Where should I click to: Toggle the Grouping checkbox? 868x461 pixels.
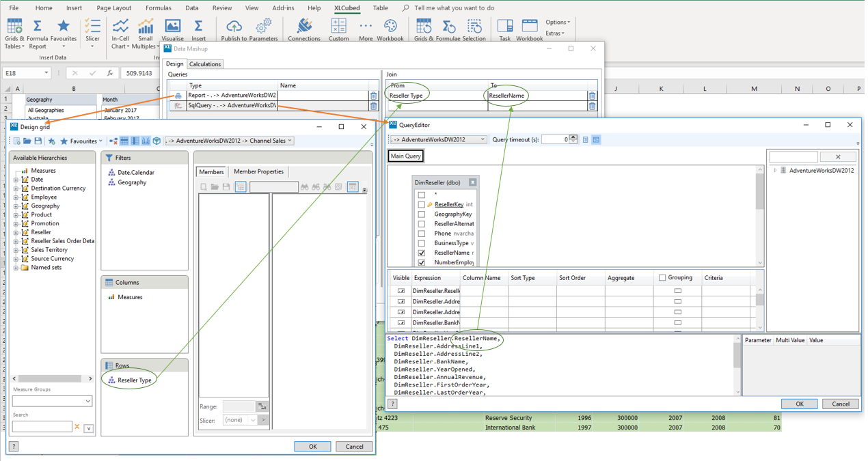[662, 278]
